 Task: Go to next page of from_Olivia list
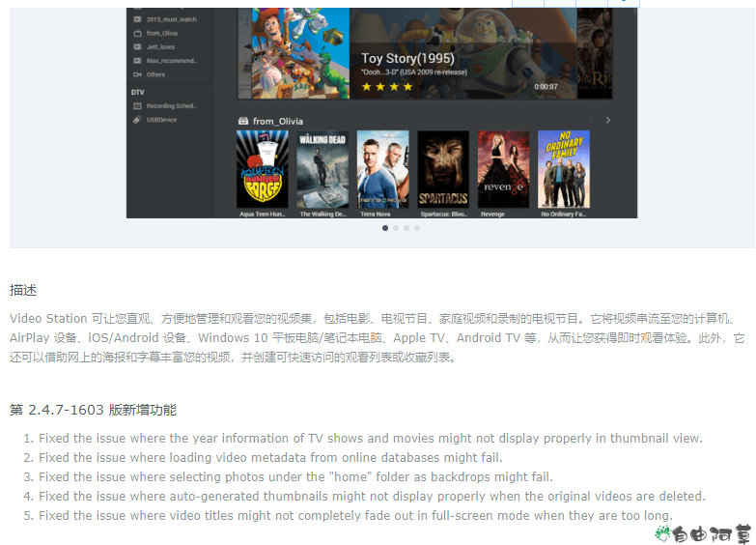(x=608, y=120)
